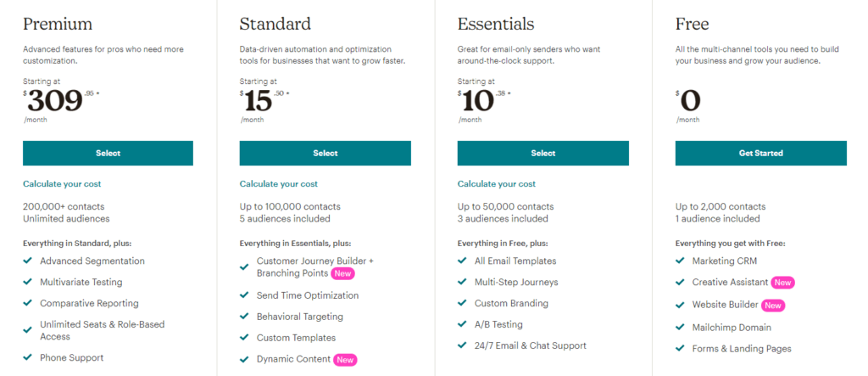
Task: Select the Essentials plan
Action: tap(543, 153)
